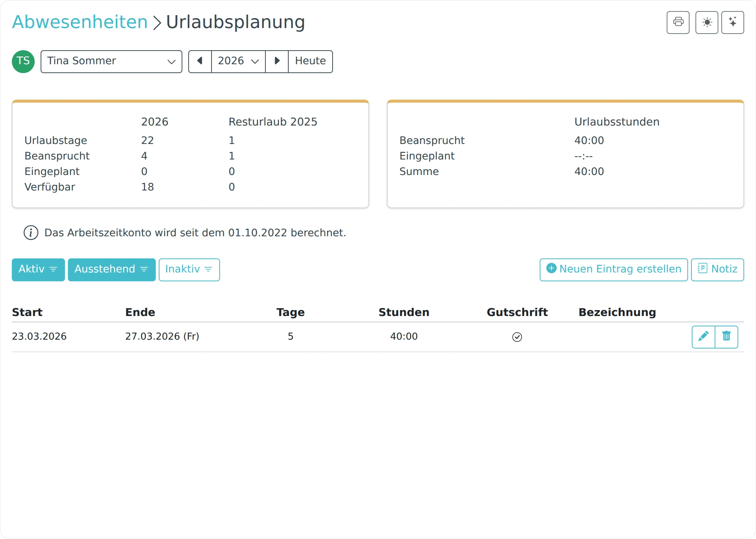
Task: Toggle the Aktiv filter
Action: [x=38, y=270]
